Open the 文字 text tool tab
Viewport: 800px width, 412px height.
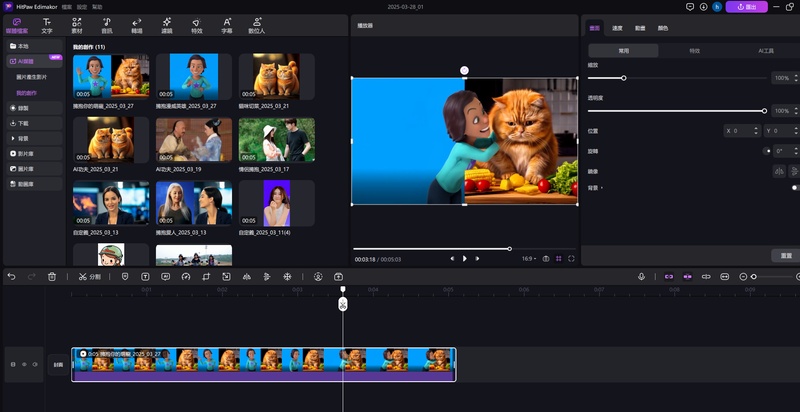coord(47,25)
